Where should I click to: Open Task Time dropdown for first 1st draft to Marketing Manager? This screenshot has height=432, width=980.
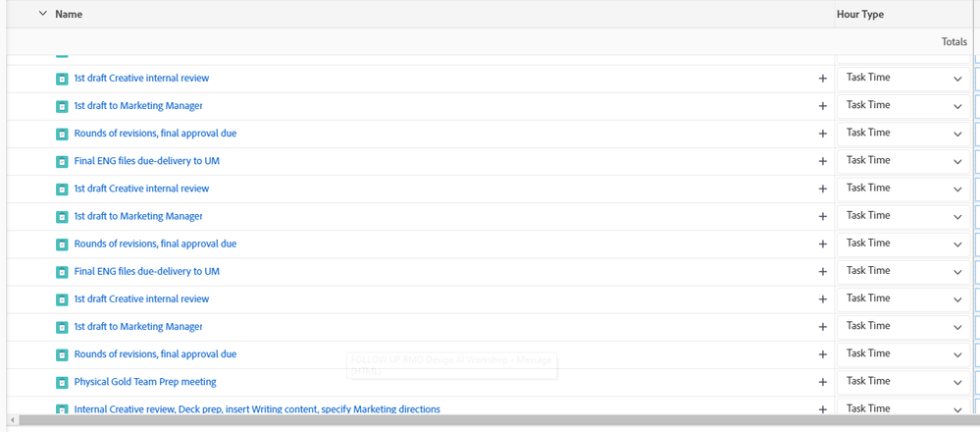tap(903, 105)
